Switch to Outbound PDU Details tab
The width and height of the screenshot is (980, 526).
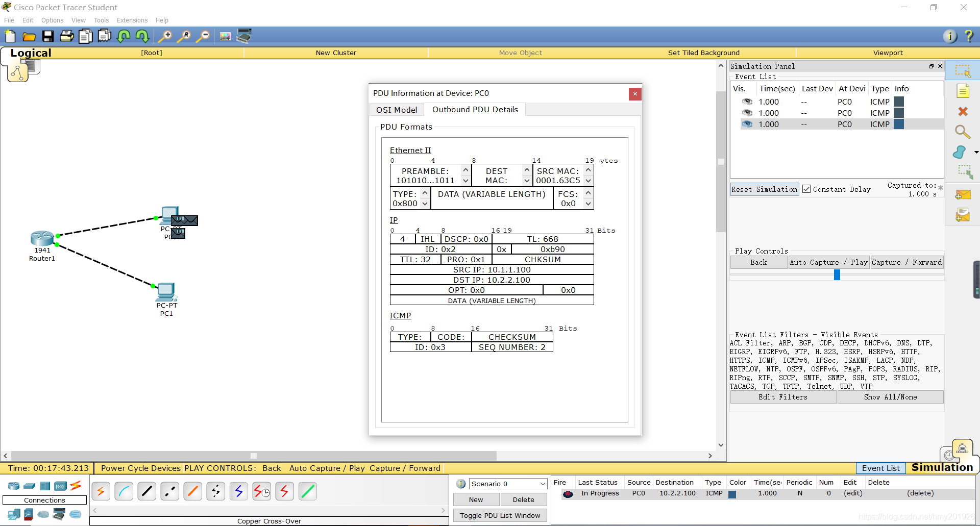pyautogui.click(x=475, y=109)
